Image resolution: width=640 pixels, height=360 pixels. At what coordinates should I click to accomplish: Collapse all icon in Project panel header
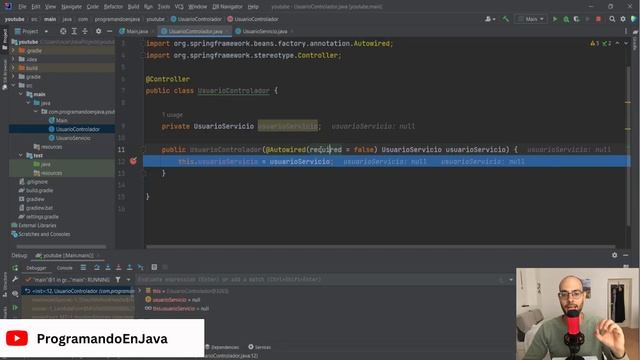[85, 31]
